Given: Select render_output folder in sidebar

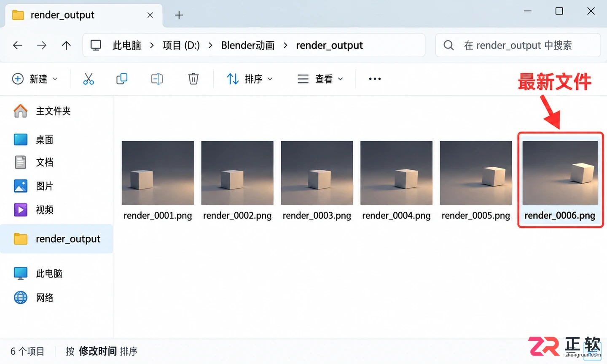Looking at the screenshot, I should click(x=57, y=239).
